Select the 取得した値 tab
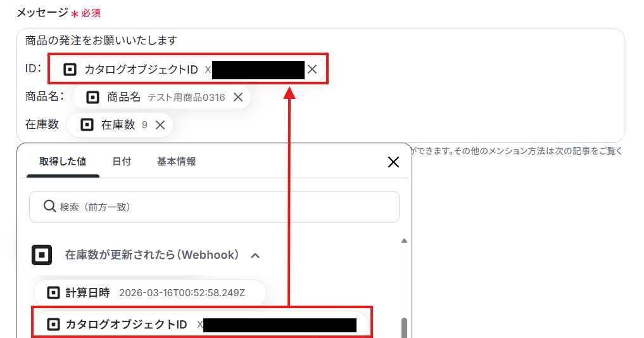The width and height of the screenshot is (644, 338). [63, 162]
